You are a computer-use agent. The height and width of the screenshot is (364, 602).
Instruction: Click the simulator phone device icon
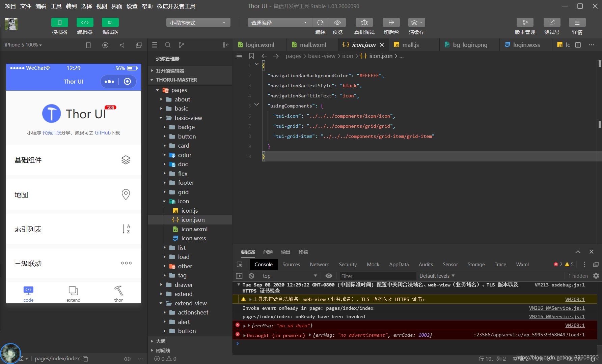tap(88, 45)
